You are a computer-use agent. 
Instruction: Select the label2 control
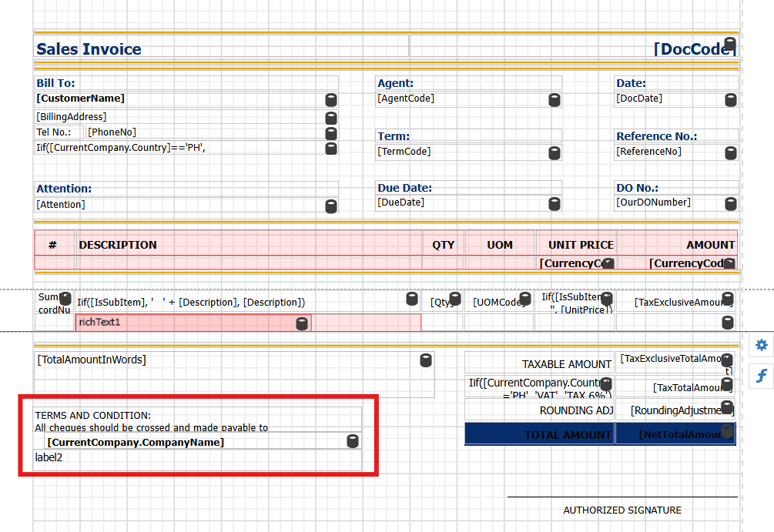pyautogui.click(x=198, y=460)
